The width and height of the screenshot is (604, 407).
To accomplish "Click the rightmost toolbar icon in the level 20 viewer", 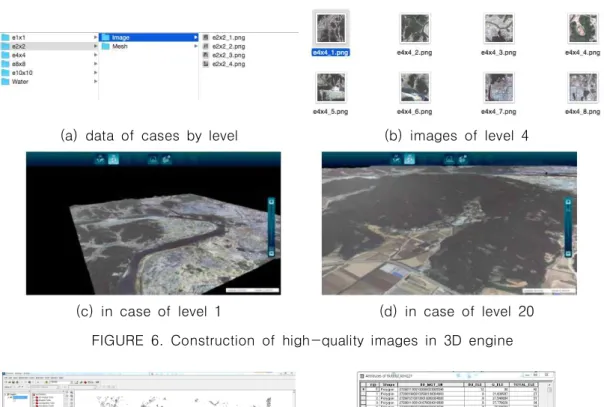I will (463, 159).
